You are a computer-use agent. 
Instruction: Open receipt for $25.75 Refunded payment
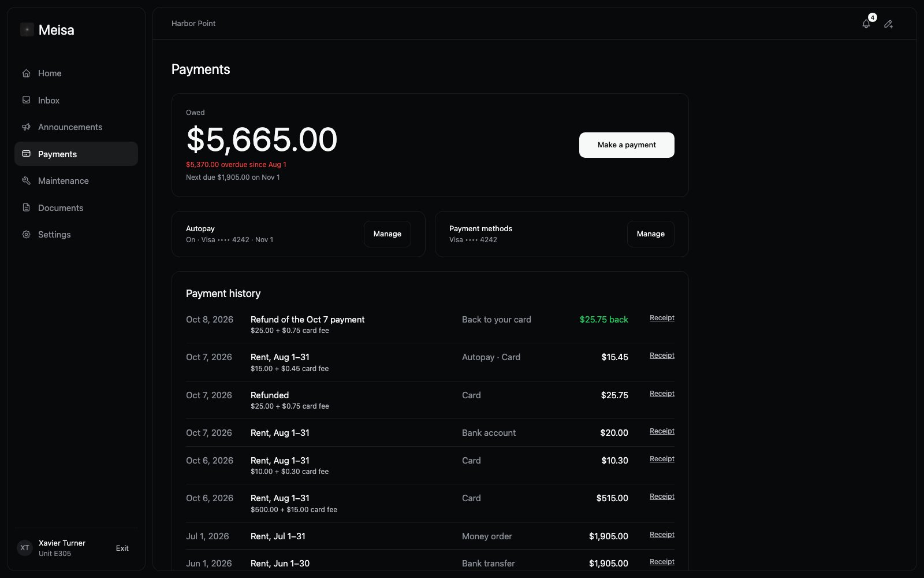(662, 394)
